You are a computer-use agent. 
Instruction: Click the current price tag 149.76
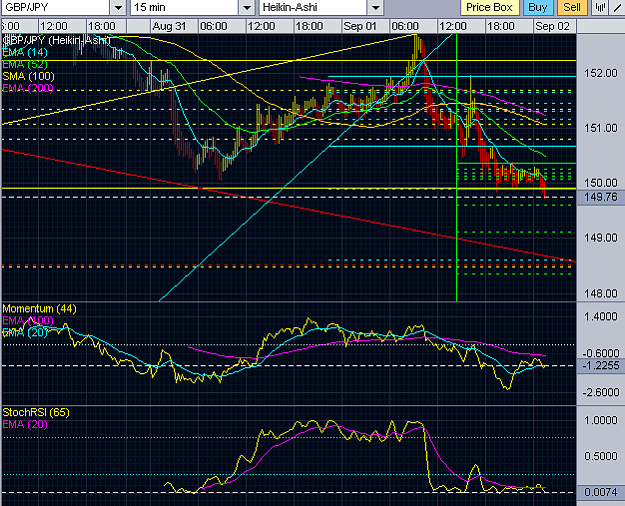[x=600, y=197]
